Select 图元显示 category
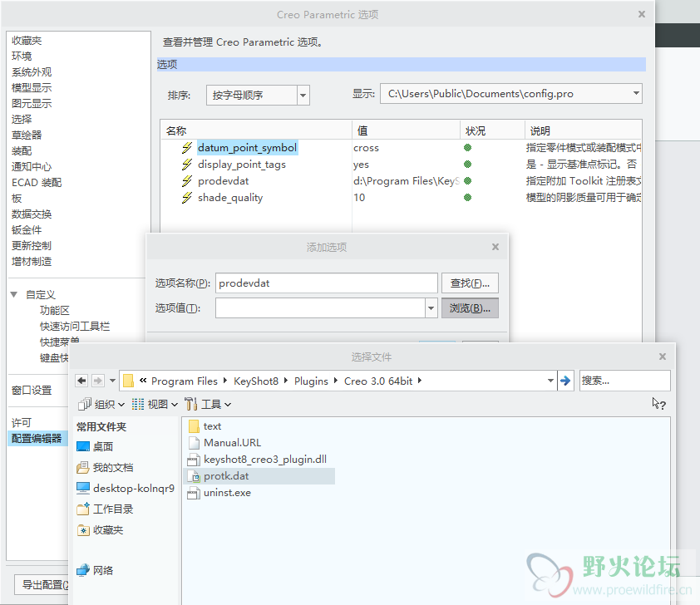Viewport: 700px width, 605px height. 32,104
